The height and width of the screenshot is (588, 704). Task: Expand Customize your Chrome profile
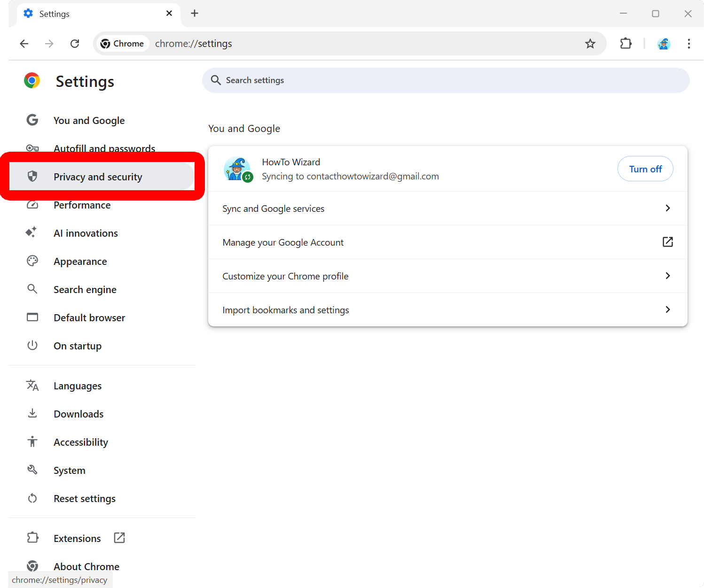(x=447, y=276)
